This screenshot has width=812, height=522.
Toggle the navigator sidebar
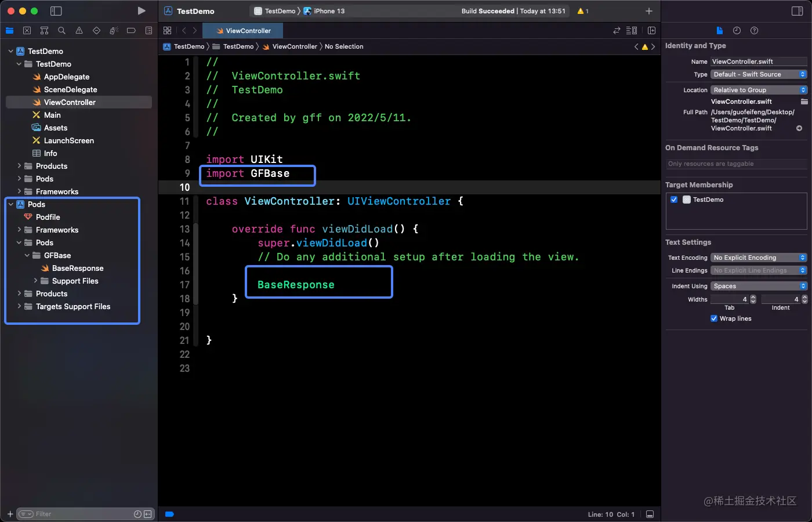tap(56, 11)
